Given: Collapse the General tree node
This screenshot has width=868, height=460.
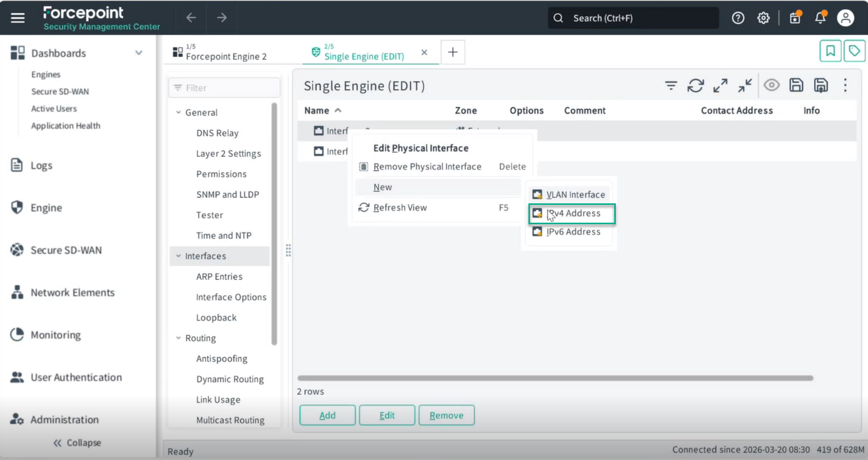Looking at the screenshot, I should (178, 112).
